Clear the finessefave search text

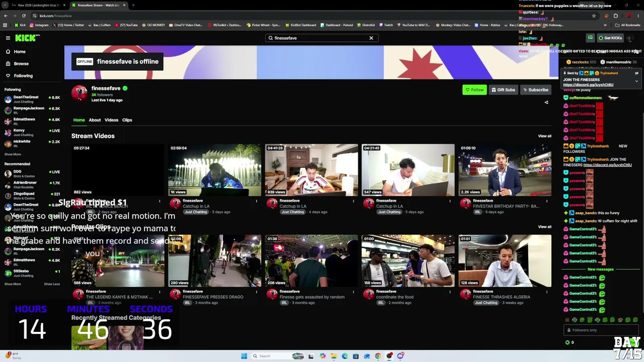(371, 38)
